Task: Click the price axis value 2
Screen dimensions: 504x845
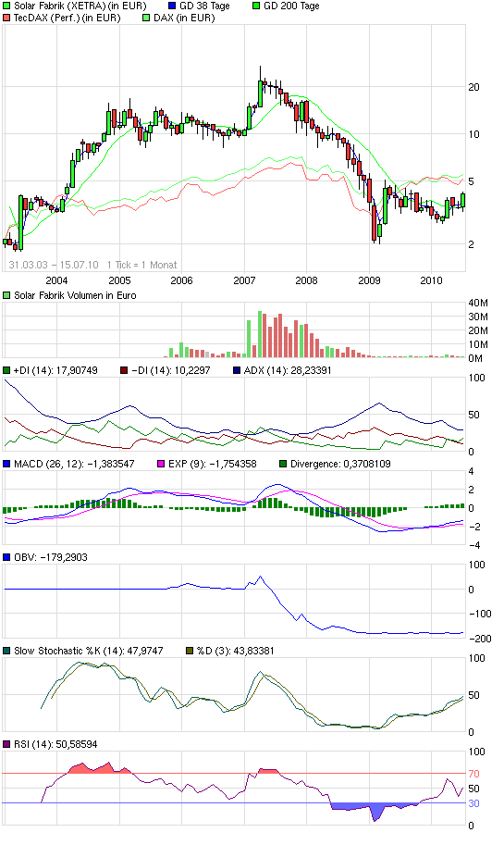Action: coord(471,244)
